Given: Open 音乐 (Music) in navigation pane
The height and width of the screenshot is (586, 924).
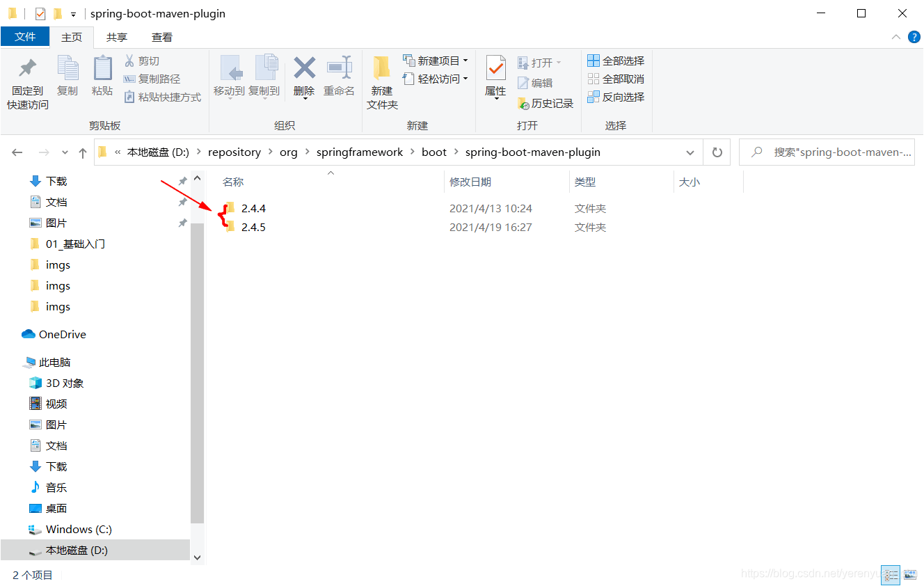Looking at the screenshot, I should click(x=48, y=487).
